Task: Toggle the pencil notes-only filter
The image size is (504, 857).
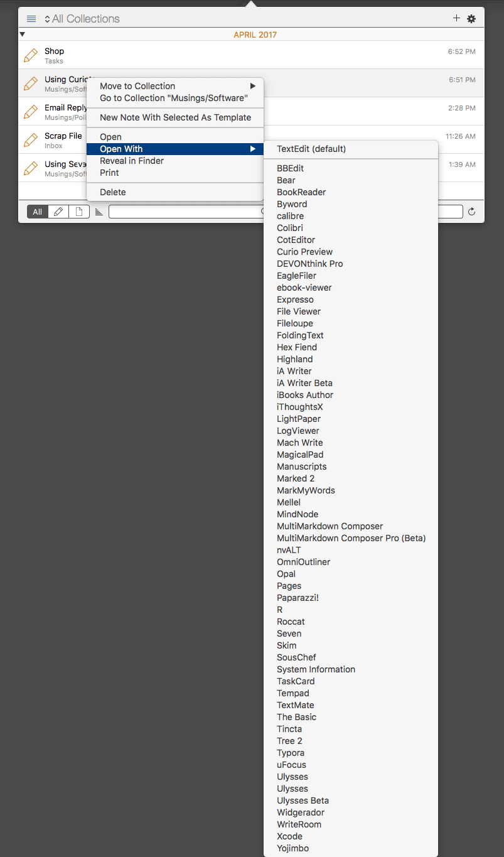Action: (x=58, y=212)
